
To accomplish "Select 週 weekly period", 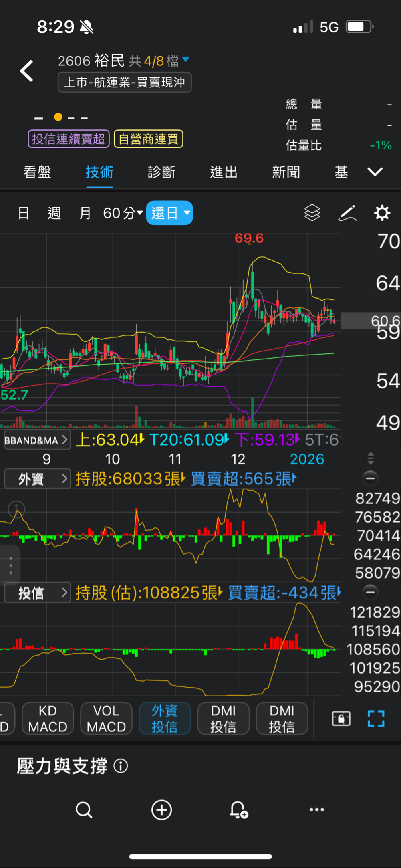I will click(x=54, y=213).
